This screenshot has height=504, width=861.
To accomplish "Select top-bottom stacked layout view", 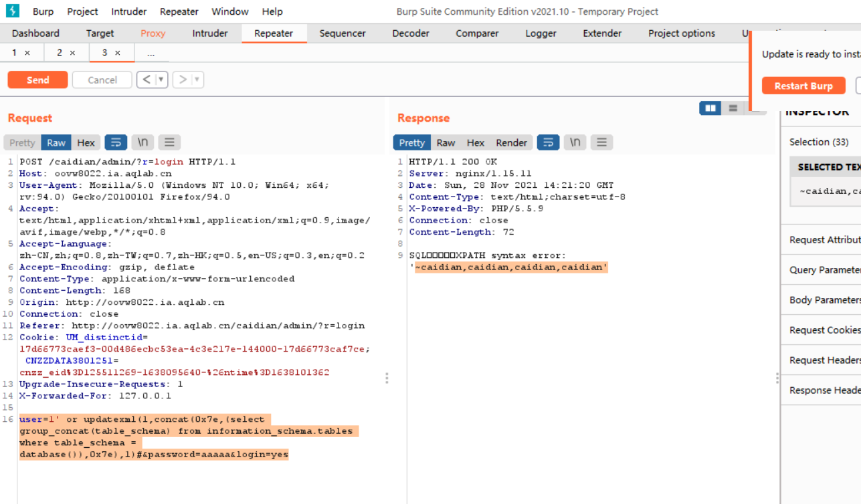I will (x=733, y=108).
